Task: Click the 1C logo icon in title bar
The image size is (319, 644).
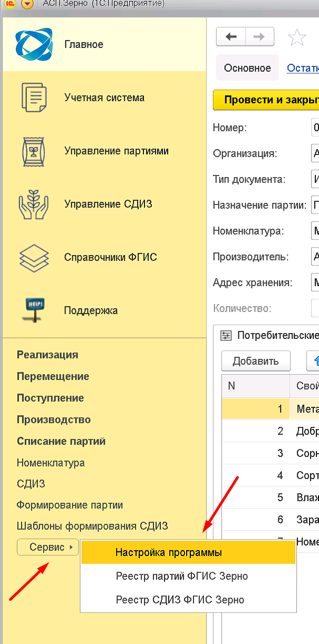Action: click(9, 4)
